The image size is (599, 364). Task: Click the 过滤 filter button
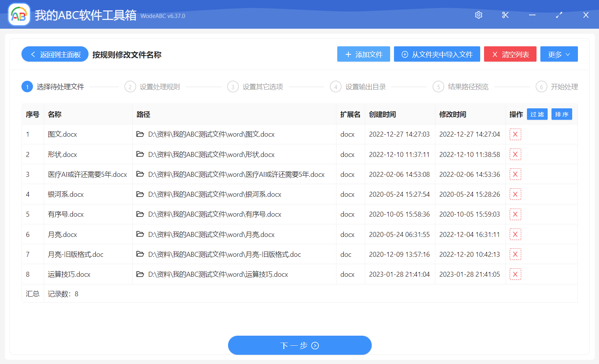pyautogui.click(x=537, y=114)
